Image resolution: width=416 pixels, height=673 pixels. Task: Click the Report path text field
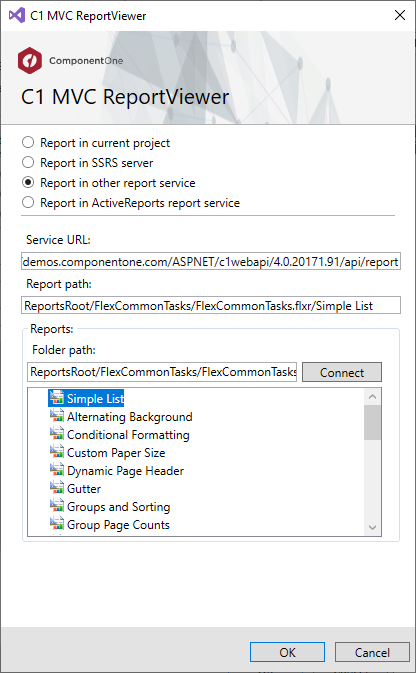pyautogui.click(x=211, y=305)
